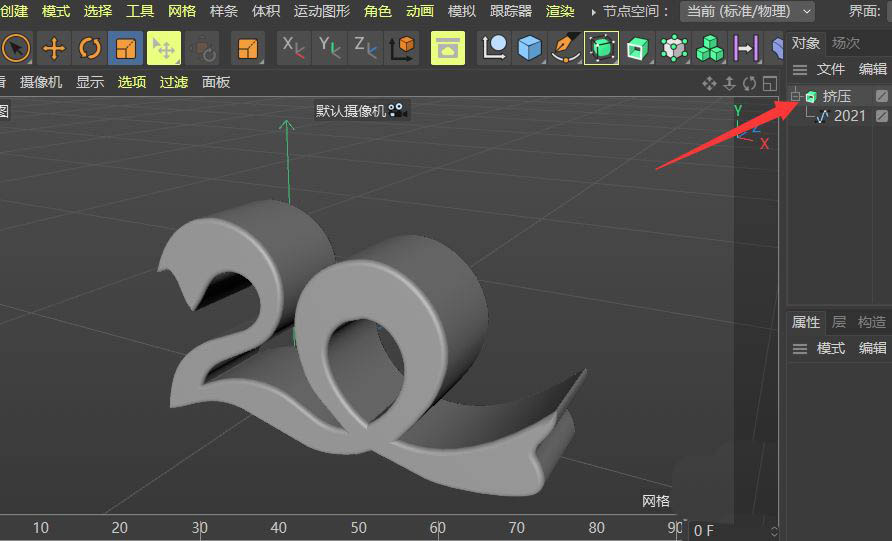Screen dimensions: 892x541
Task: Toggle the X axis lock
Action: coord(294,48)
